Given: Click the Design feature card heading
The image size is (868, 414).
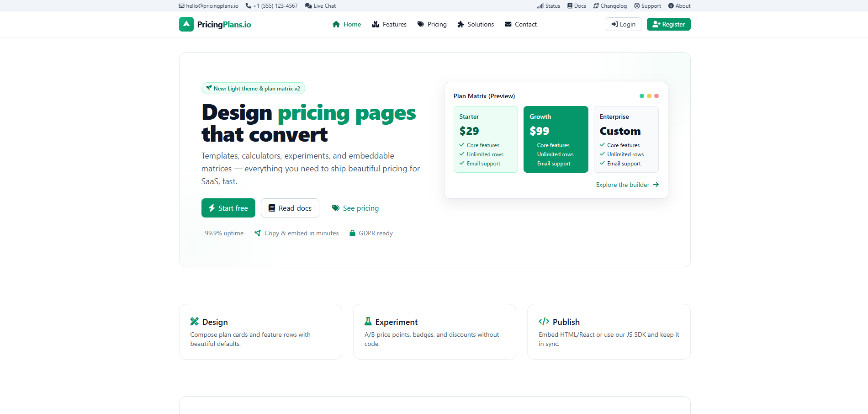Looking at the screenshot, I should coord(215,322).
